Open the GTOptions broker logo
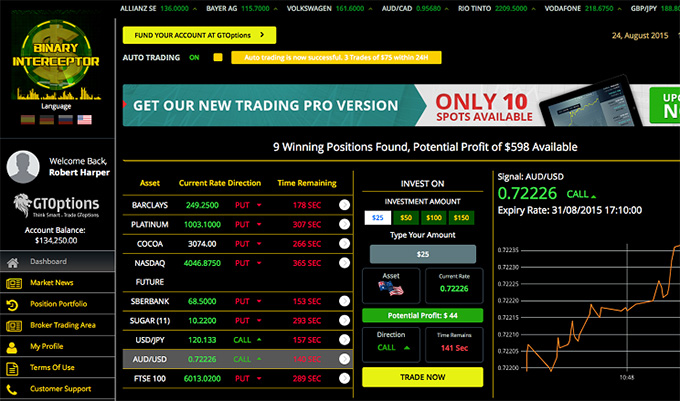This screenshot has height=401, width=680. click(x=56, y=205)
